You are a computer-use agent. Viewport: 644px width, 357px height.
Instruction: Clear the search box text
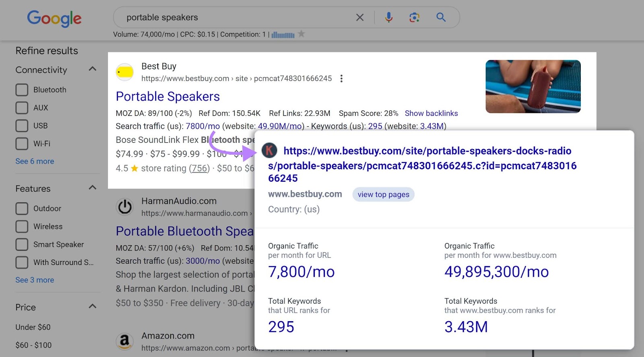360,17
